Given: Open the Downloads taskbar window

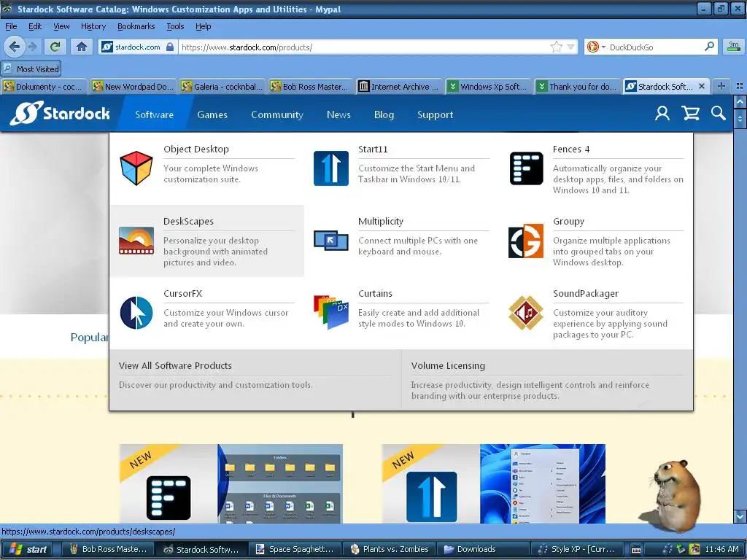Looking at the screenshot, I should (484, 549).
